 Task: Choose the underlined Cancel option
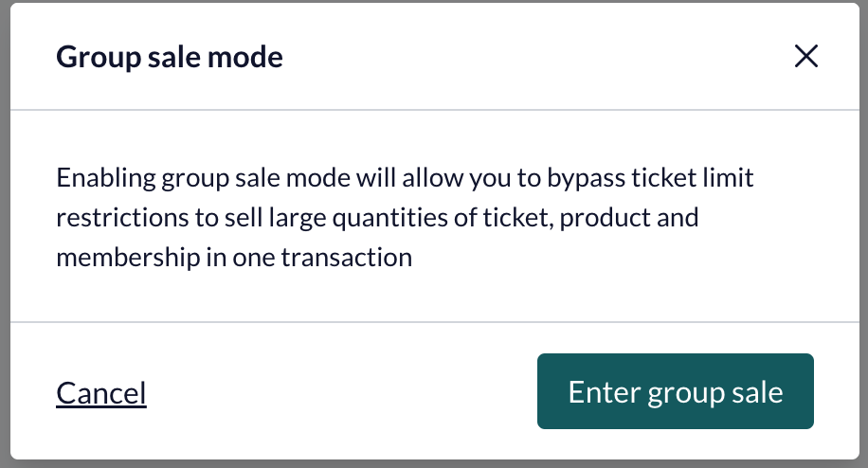click(x=101, y=393)
